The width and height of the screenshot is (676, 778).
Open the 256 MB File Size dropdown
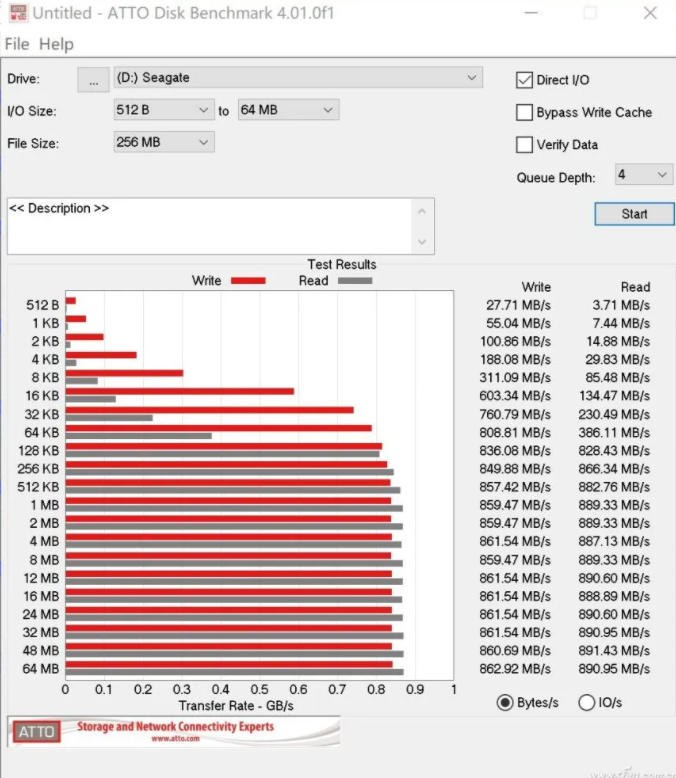click(164, 142)
